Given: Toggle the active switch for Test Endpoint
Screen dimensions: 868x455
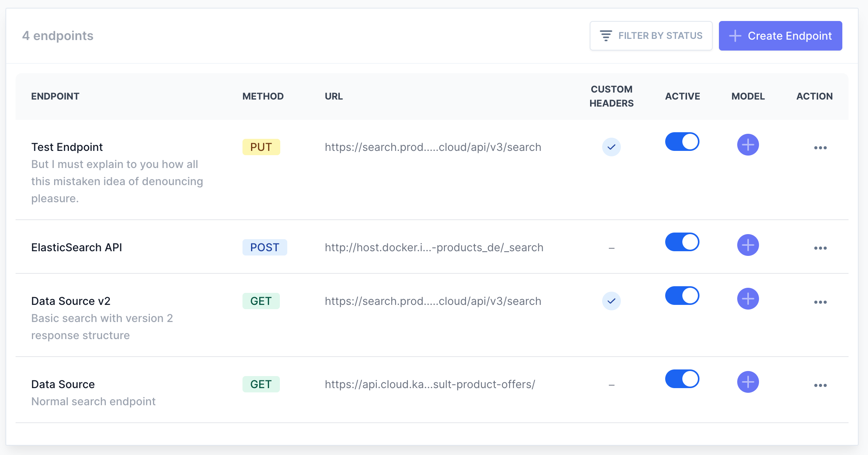Looking at the screenshot, I should pos(682,142).
